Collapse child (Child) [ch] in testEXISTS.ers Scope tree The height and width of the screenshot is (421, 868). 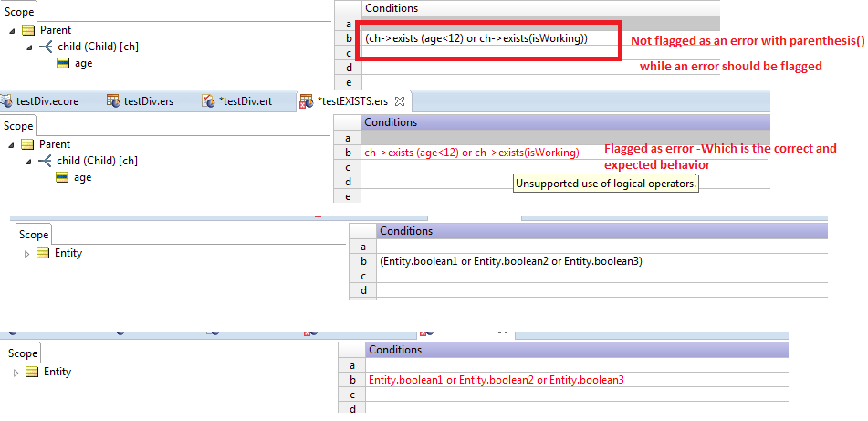(30, 162)
